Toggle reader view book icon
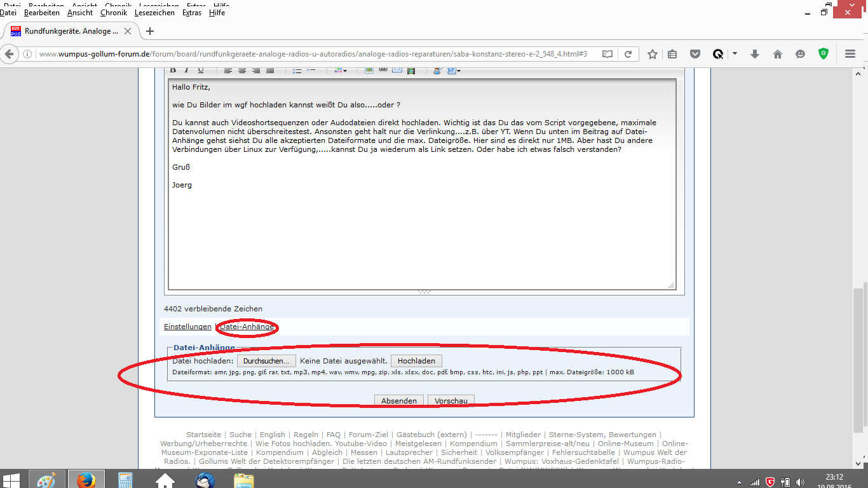868x488 pixels. [607, 54]
